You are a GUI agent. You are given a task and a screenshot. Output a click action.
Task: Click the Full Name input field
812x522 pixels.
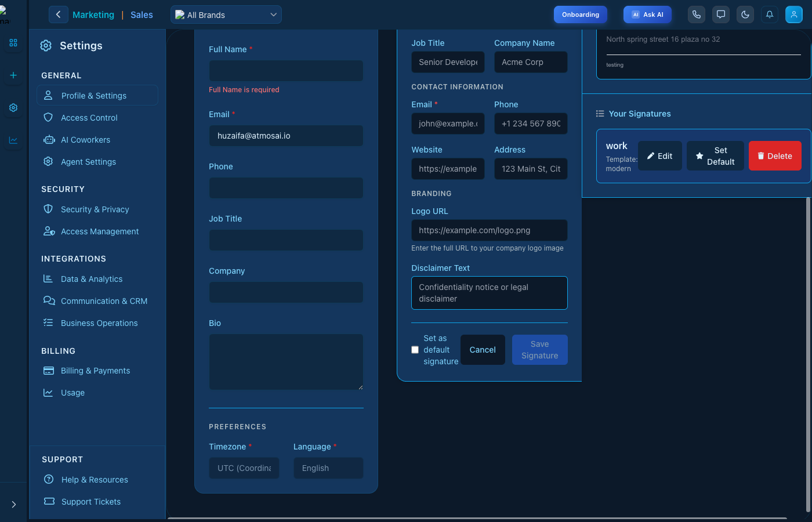pyautogui.click(x=286, y=71)
